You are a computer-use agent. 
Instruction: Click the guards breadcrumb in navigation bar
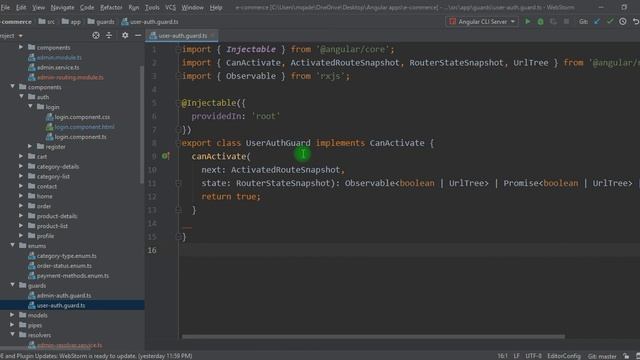pos(101,22)
